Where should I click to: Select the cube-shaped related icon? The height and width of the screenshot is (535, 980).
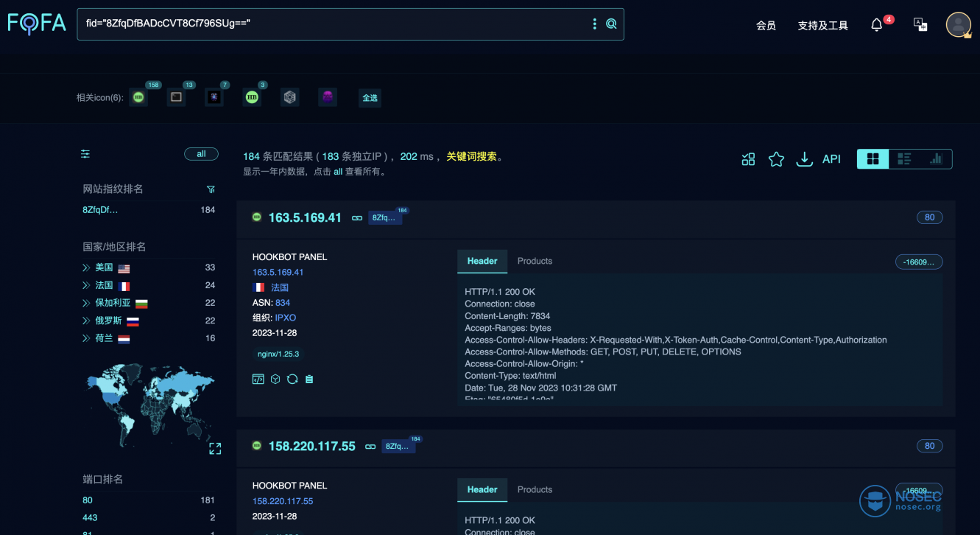[x=290, y=97]
